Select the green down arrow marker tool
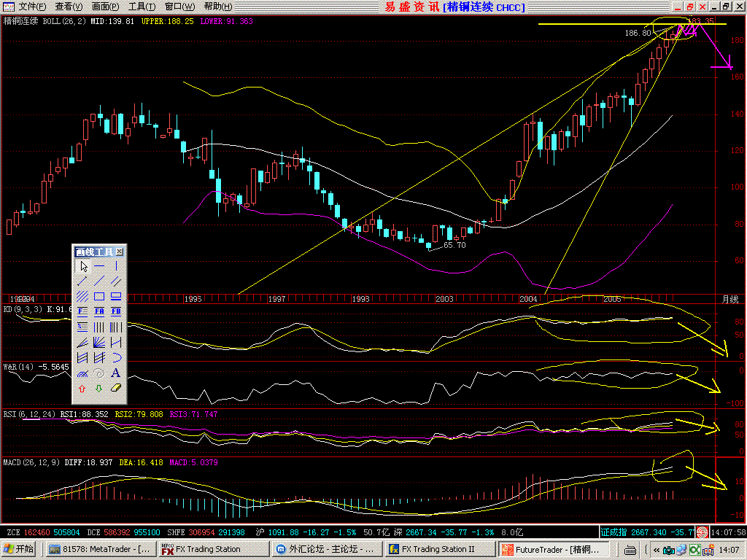 tap(99, 389)
